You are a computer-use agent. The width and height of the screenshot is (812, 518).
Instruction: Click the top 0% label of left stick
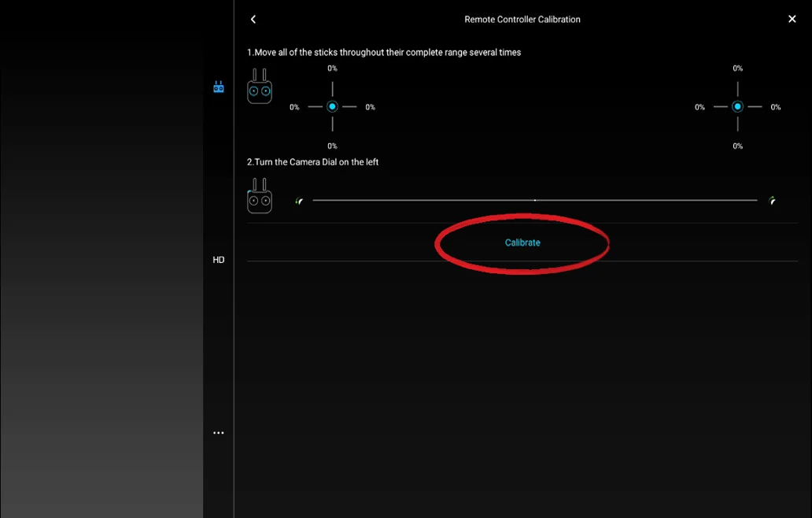pyautogui.click(x=332, y=68)
